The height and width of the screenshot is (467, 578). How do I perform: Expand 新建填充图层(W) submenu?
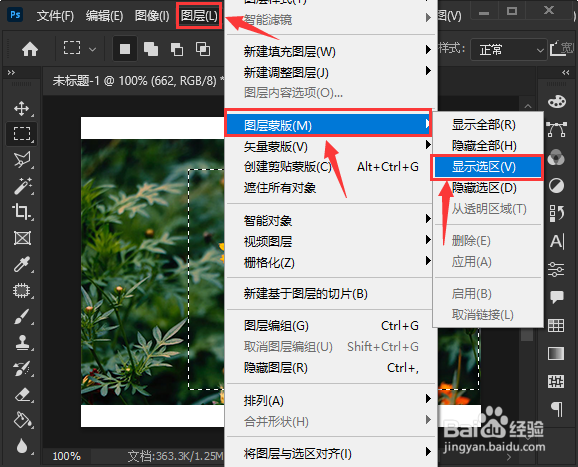[x=330, y=52]
